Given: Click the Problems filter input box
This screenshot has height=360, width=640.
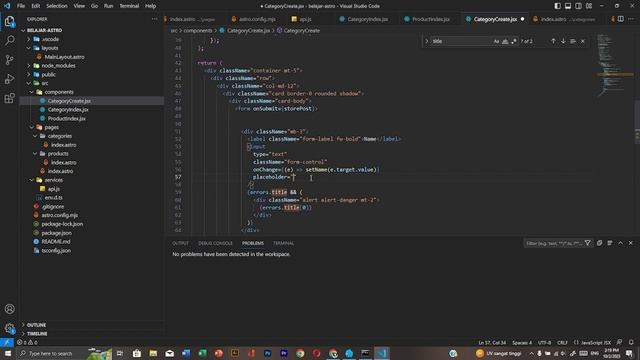Looking at the screenshot, I should (553, 243).
